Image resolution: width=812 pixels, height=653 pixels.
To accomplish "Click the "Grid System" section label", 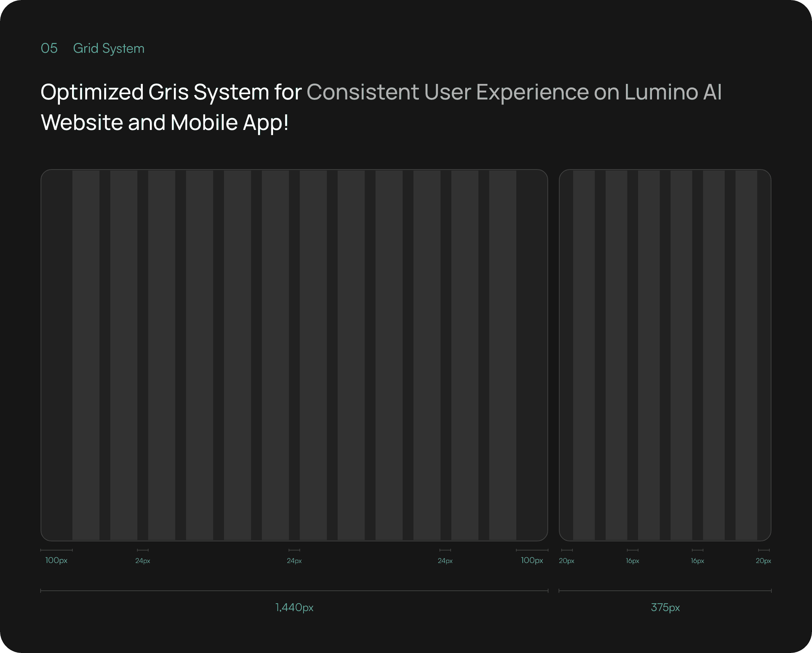I will (109, 48).
